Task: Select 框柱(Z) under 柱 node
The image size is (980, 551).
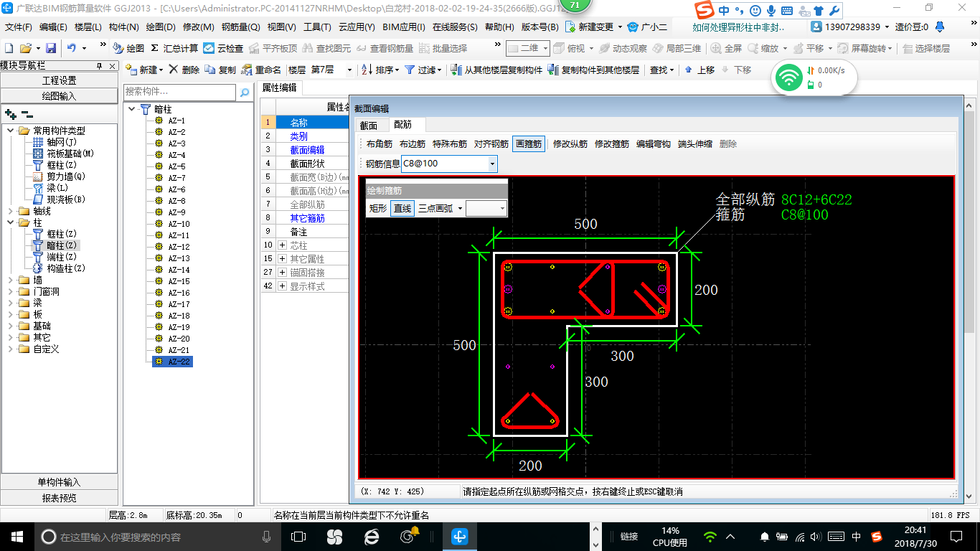Action: pyautogui.click(x=61, y=234)
